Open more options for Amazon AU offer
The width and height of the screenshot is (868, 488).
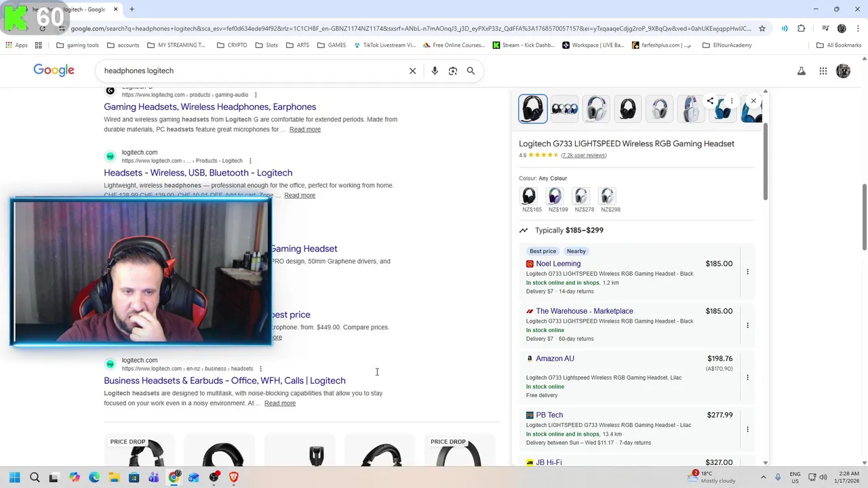click(747, 378)
